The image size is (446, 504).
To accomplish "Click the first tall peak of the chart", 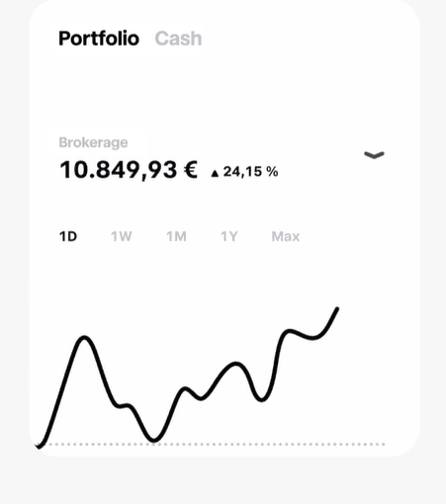I will pos(84,338).
